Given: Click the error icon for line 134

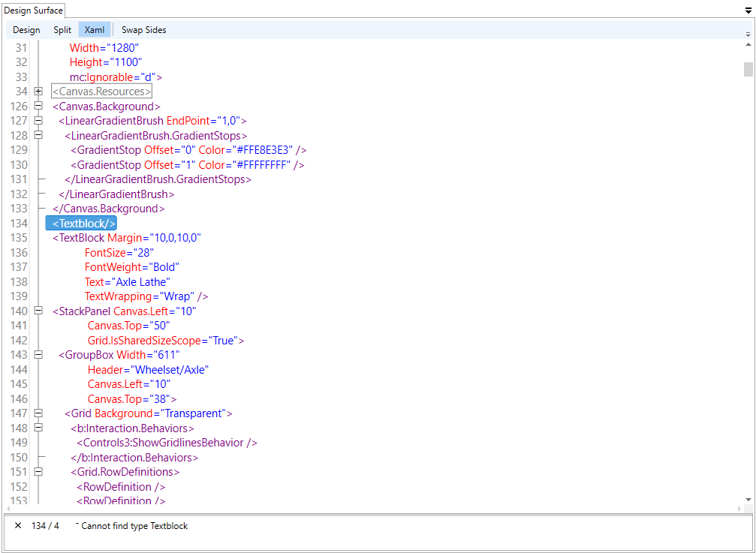Looking at the screenshot, I should [18, 525].
